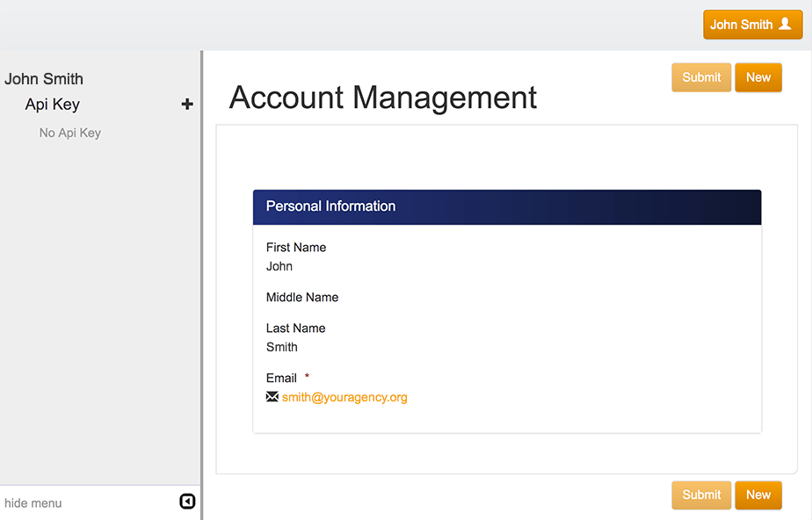Click the top Submit button
The width and height of the screenshot is (812, 520).
tap(701, 77)
